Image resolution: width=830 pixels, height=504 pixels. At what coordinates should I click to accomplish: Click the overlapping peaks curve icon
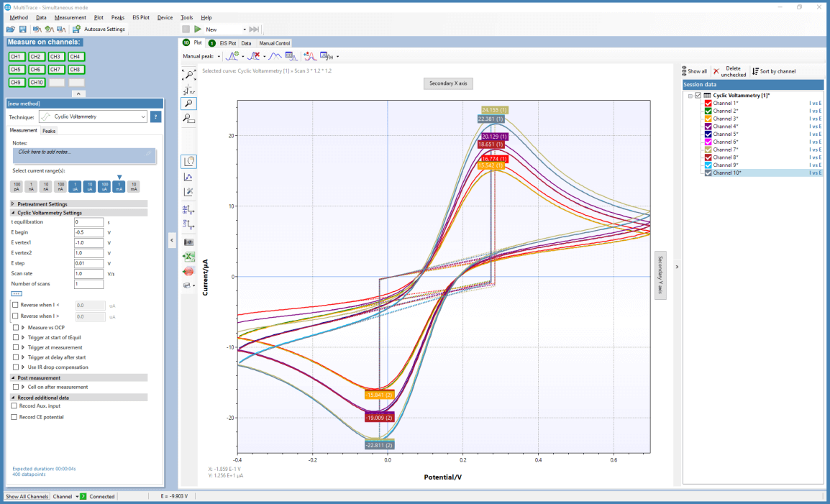click(275, 56)
